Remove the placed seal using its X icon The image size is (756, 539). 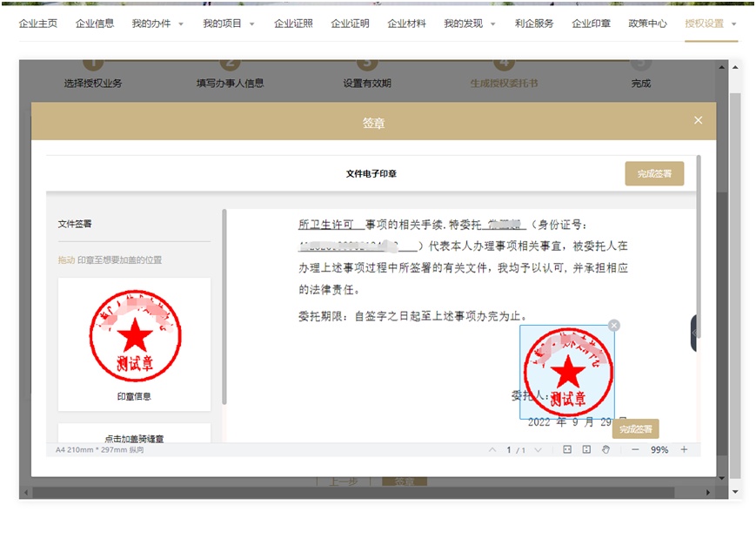pos(614,326)
